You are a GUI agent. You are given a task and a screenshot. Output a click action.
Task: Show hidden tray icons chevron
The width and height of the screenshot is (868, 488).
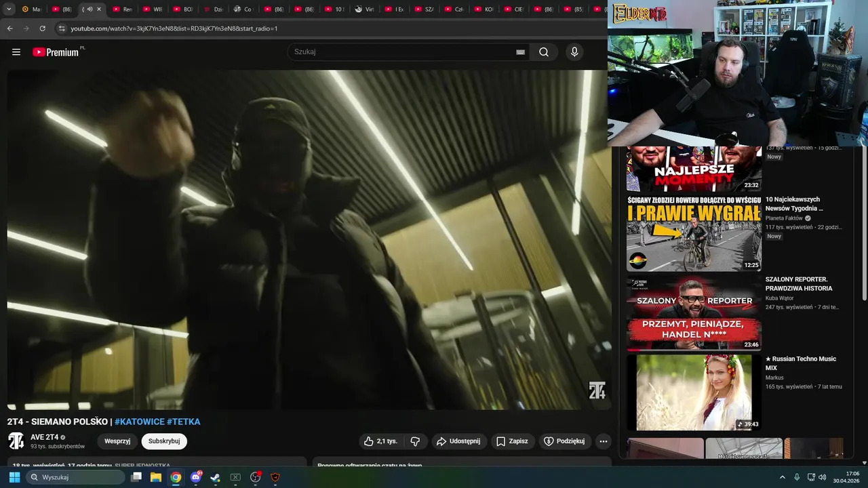[782, 477]
